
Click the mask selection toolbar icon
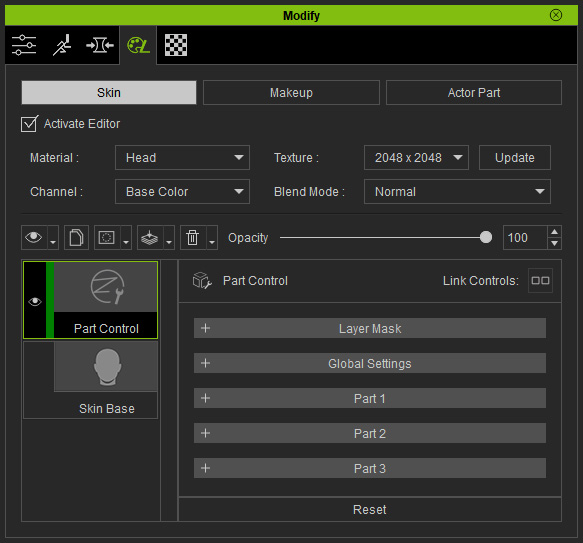click(107, 237)
